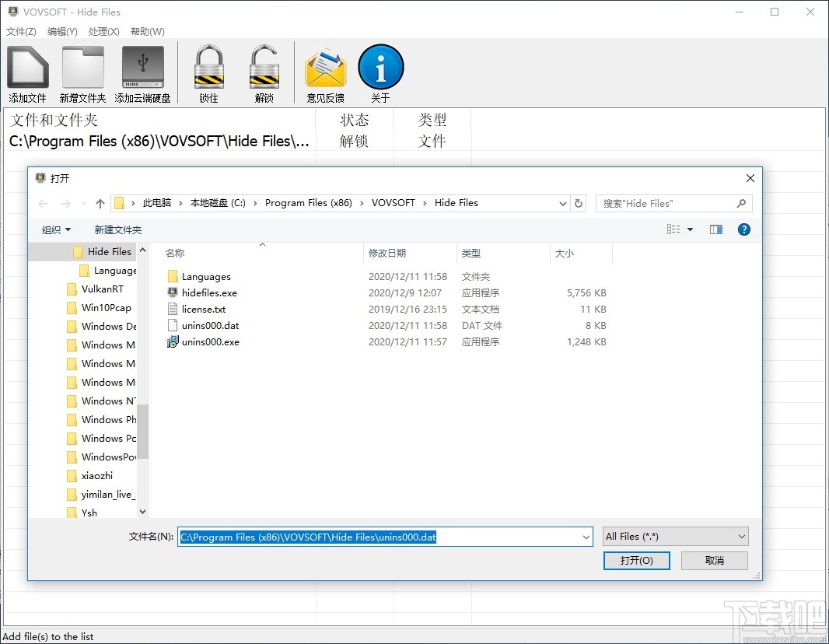The image size is (829, 644).
Task: Open the Help question mark in the dialog
Action: 744,229
